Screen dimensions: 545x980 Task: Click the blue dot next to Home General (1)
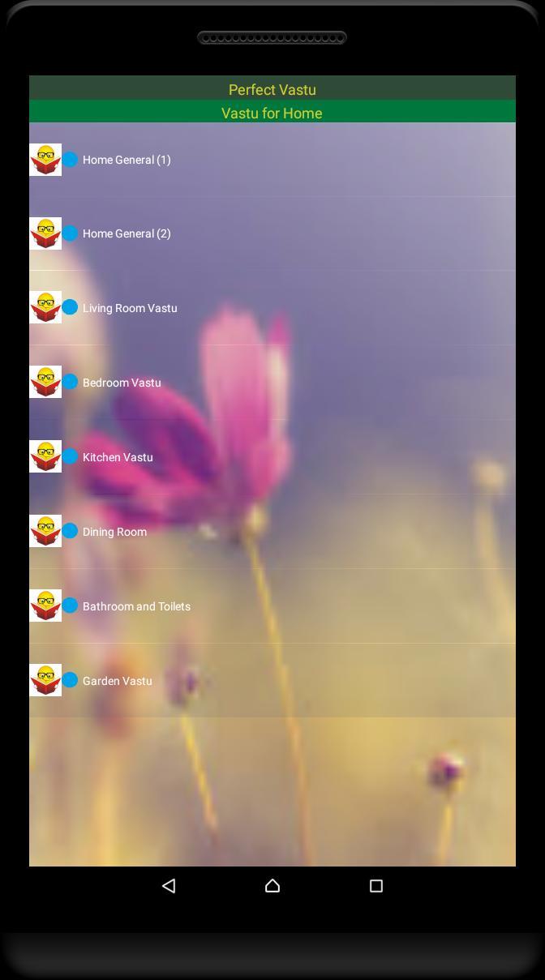(x=71, y=160)
